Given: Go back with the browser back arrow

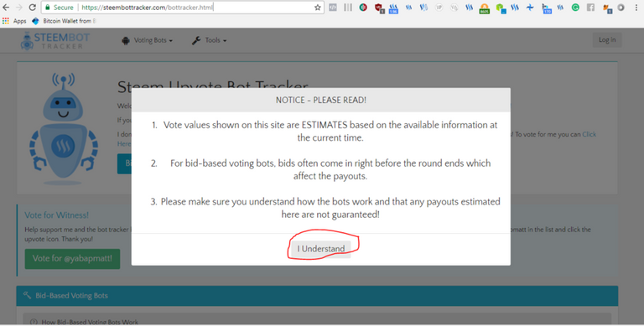Looking at the screenshot, I should [x=6, y=8].
